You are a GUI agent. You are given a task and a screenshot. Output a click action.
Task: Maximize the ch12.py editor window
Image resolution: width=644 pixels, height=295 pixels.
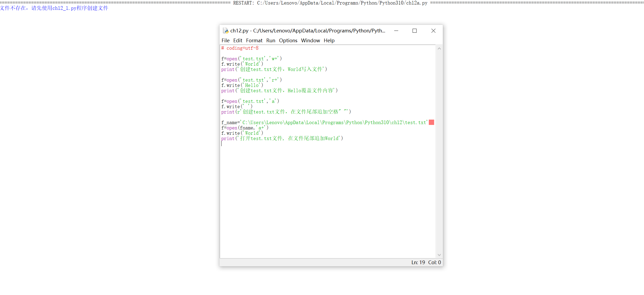click(x=414, y=31)
